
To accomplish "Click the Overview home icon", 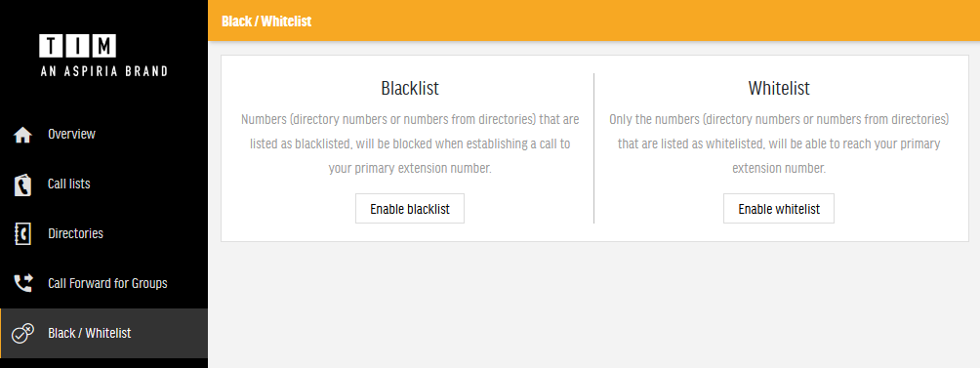I will (x=22, y=135).
